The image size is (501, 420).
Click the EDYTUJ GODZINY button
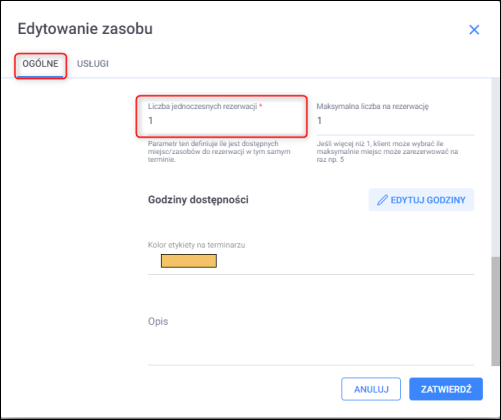pos(421,200)
